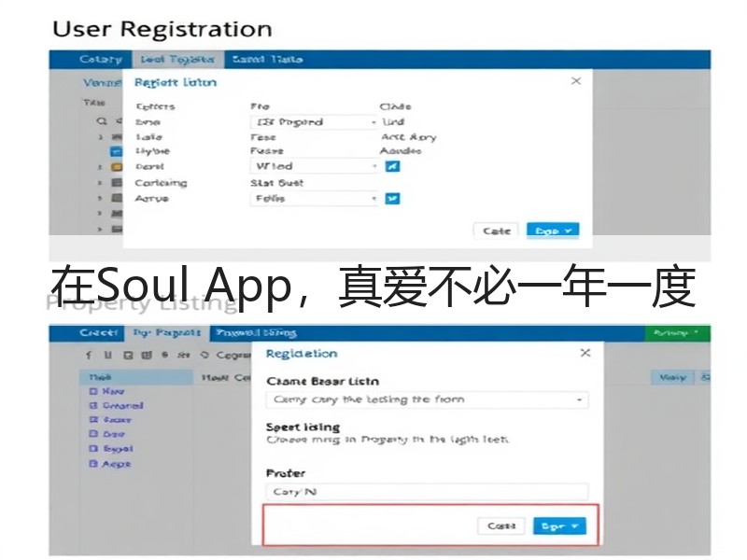Screen dimensions: 747x560
Task: Open the Wled dropdown
Action: 315,166
